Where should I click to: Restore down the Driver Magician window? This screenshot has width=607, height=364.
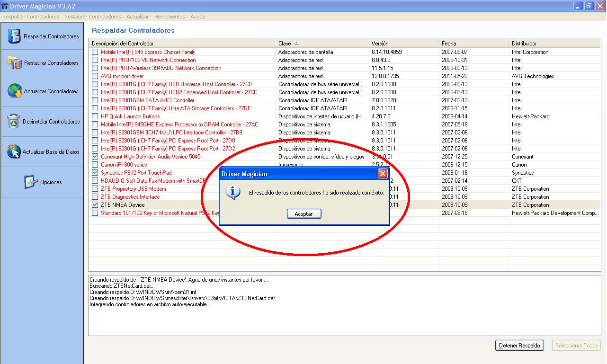coord(589,6)
